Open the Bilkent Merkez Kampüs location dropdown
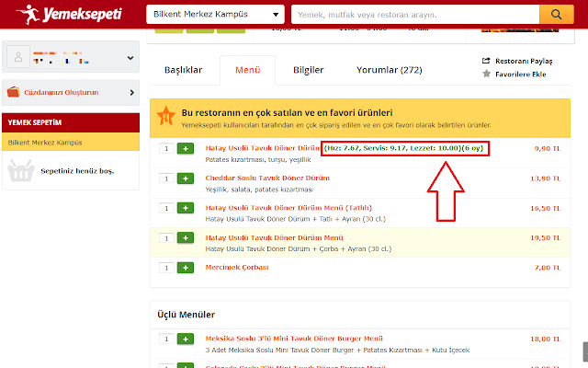Viewport: 588px width, 368px height. tap(215, 15)
